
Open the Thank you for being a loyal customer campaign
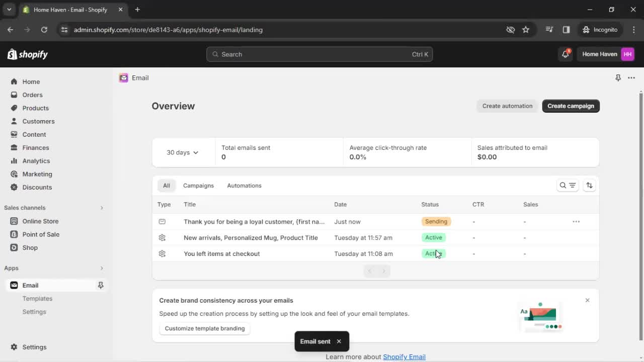254,222
